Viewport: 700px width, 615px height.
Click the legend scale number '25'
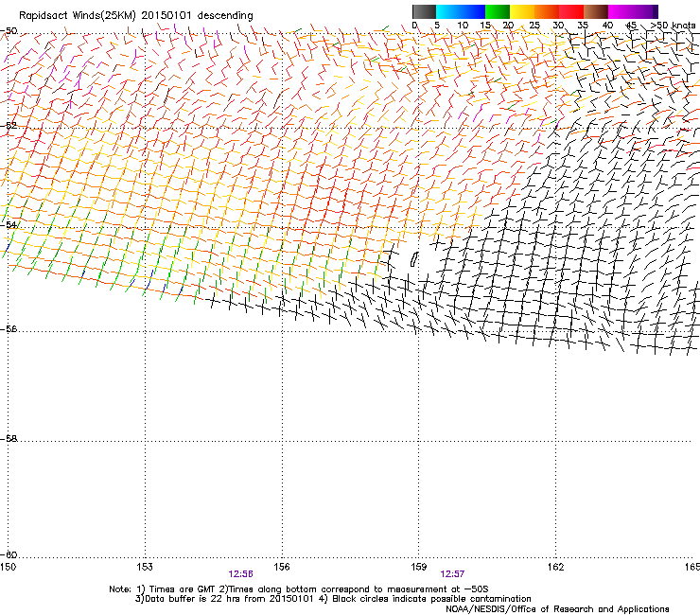(x=534, y=26)
